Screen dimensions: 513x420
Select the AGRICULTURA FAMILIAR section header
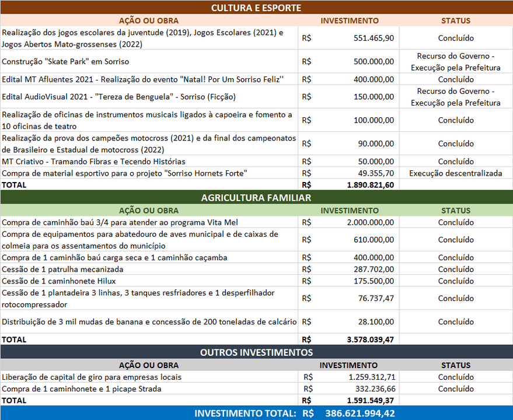click(x=256, y=198)
